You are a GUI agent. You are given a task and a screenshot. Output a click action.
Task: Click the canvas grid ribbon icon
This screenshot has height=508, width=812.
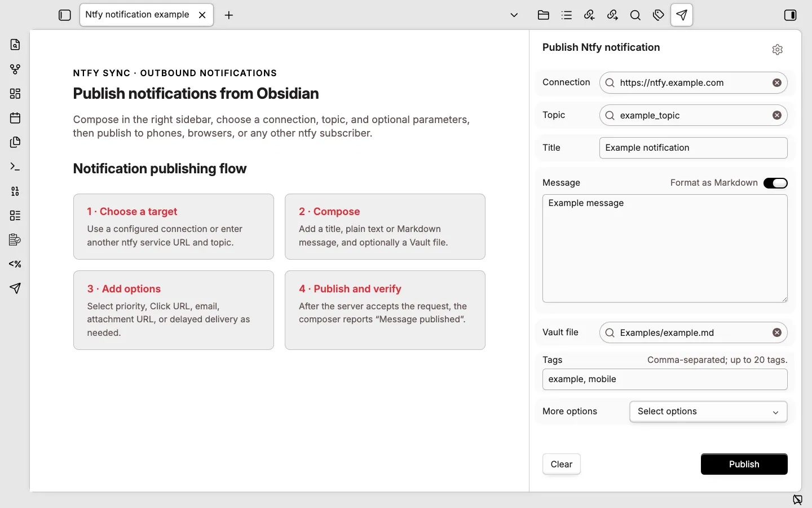pyautogui.click(x=15, y=94)
